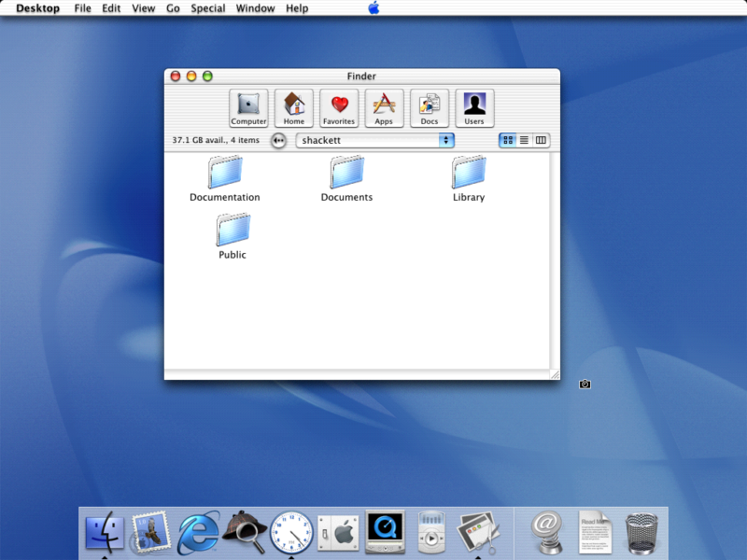Open the Documents folder
This screenshot has width=747, height=560.
(346, 175)
